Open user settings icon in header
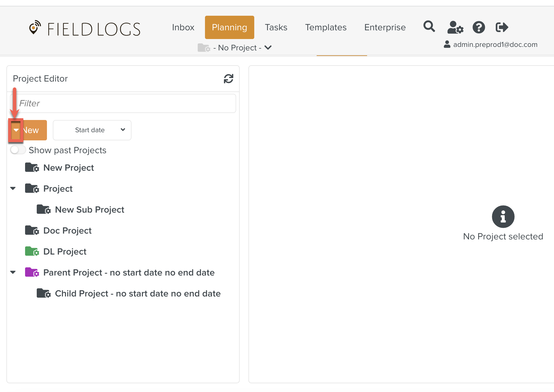The image size is (554, 392). pos(455,27)
